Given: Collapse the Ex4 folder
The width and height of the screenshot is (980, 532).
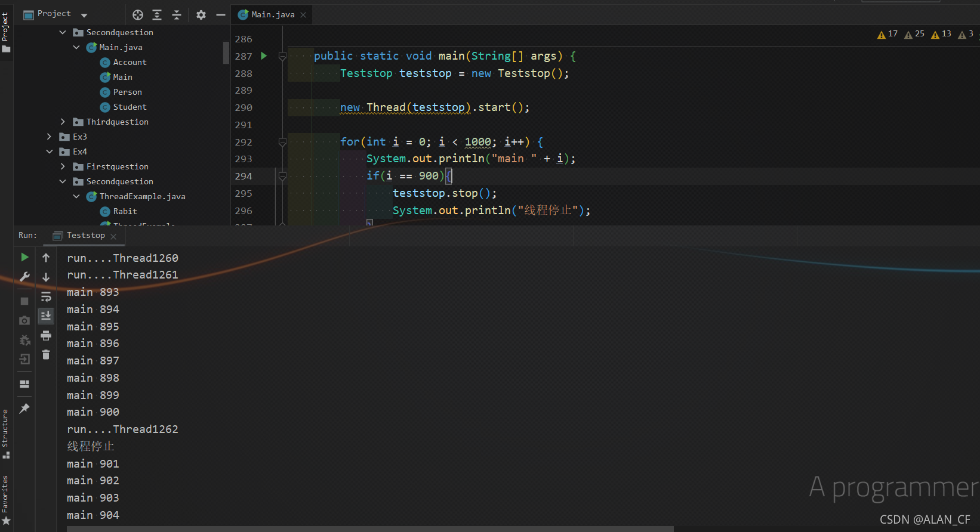Looking at the screenshot, I should [49, 151].
